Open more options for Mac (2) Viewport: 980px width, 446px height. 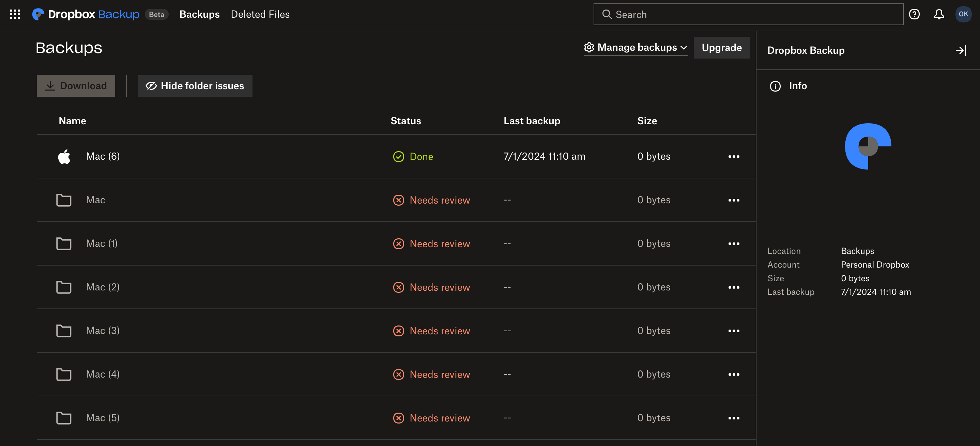[734, 287]
